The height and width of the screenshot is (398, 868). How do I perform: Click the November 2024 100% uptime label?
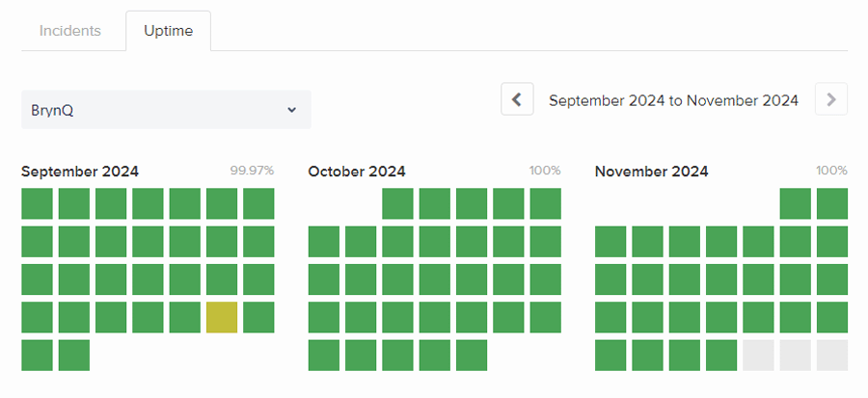[x=831, y=171]
